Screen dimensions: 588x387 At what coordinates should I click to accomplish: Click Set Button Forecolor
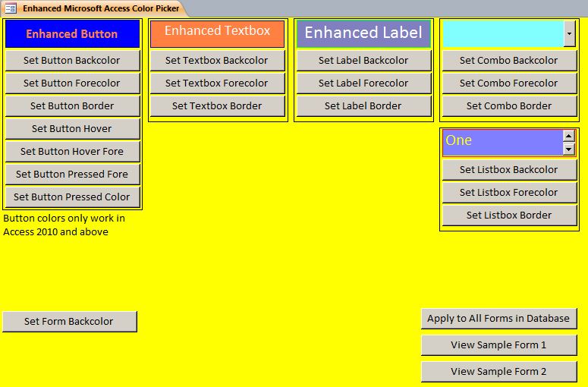point(72,83)
